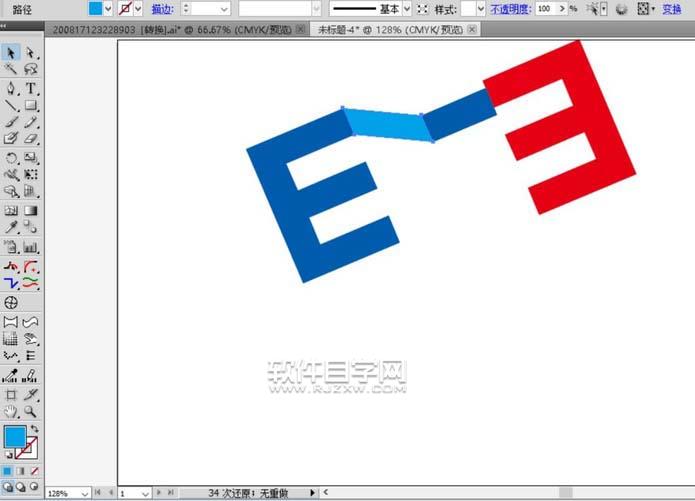Click the circular crosshair plugin tool
The height and width of the screenshot is (501, 695).
pyautogui.click(x=11, y=303)
